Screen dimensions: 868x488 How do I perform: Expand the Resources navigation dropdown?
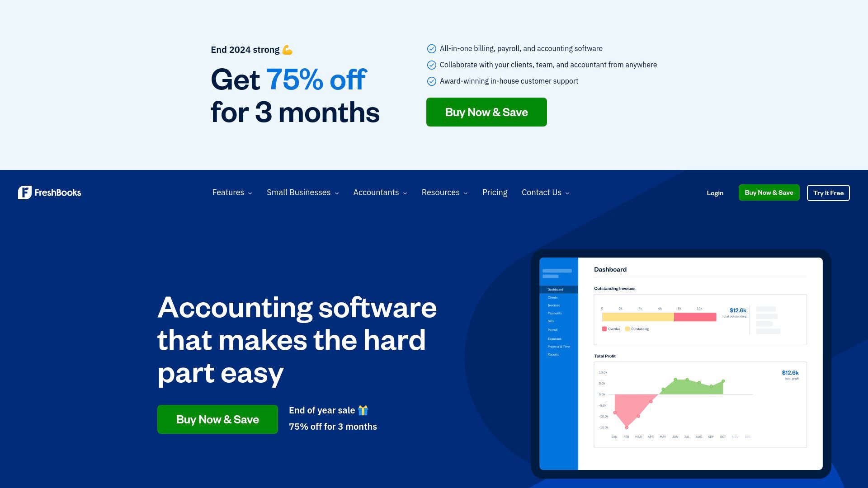(x=444, y=192)
